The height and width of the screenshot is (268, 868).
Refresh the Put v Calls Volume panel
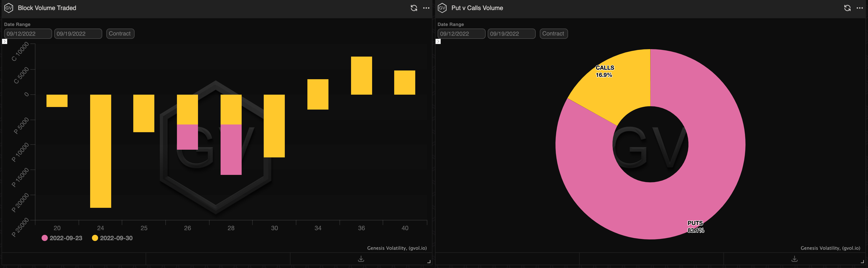[847, 8]
